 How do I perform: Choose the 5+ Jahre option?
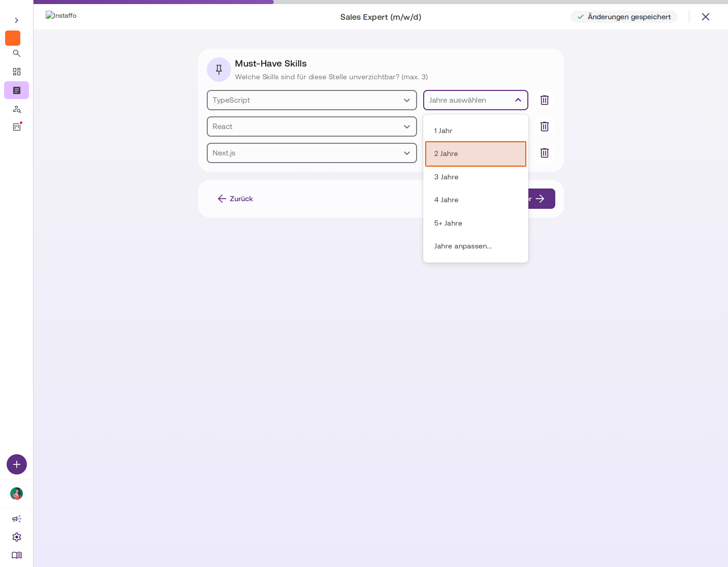(476, 223)
